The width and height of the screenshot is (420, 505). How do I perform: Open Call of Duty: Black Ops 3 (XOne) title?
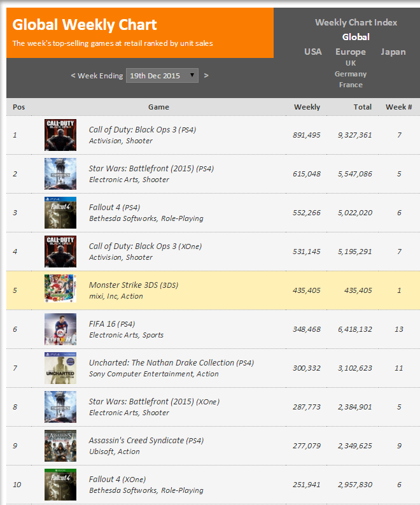click(x=146, y=246)
